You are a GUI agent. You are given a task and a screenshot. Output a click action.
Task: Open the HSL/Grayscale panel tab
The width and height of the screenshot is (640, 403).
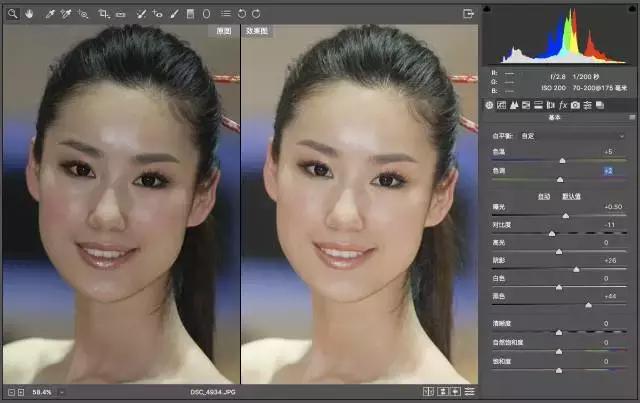pyautogui.click(x=526, y=105)
